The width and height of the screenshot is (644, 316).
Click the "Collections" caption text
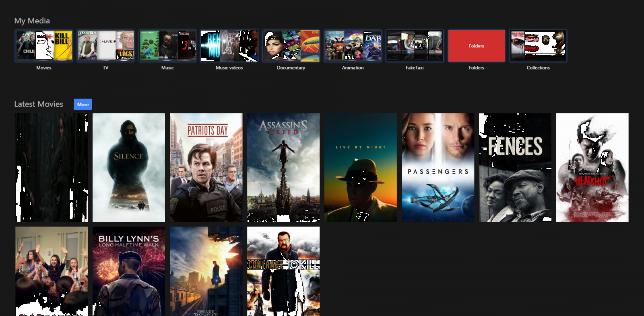pos(538,68)
